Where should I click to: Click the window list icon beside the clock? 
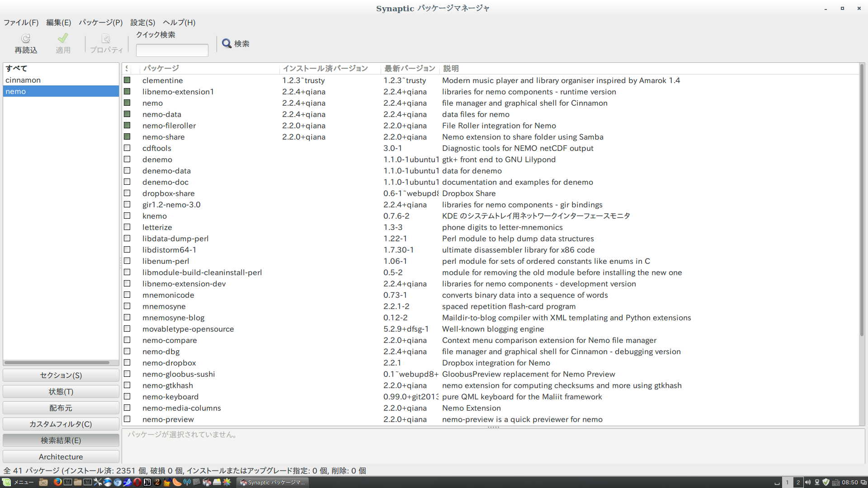click(x=863, y=482)
